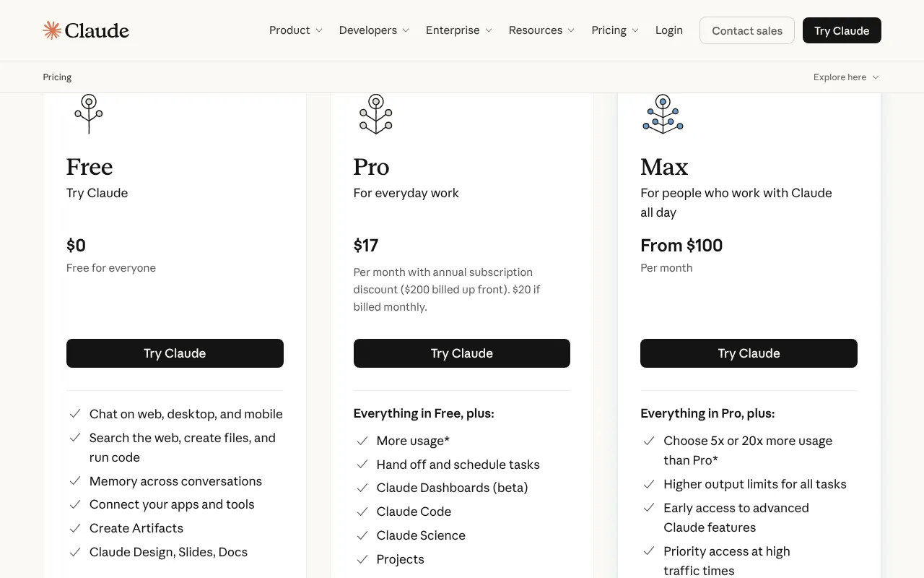Viewport: 924px width, 578px height.
Task: Expand the Developers navigation menu
Action: (x=374, y=30)
